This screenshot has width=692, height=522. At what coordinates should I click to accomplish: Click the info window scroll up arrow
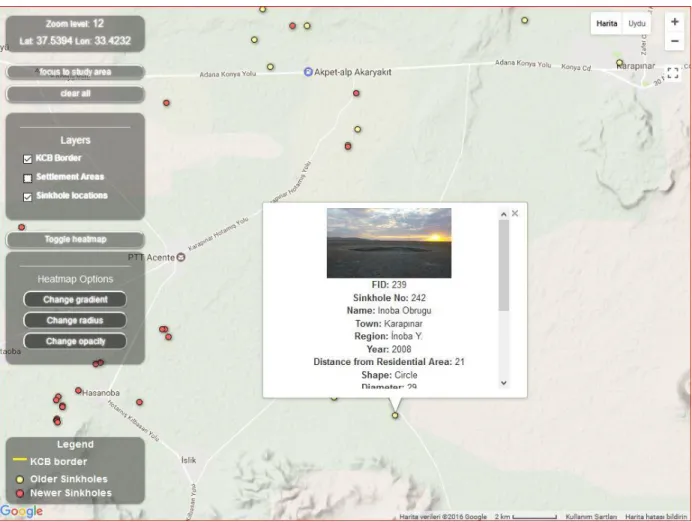(504, 214)
